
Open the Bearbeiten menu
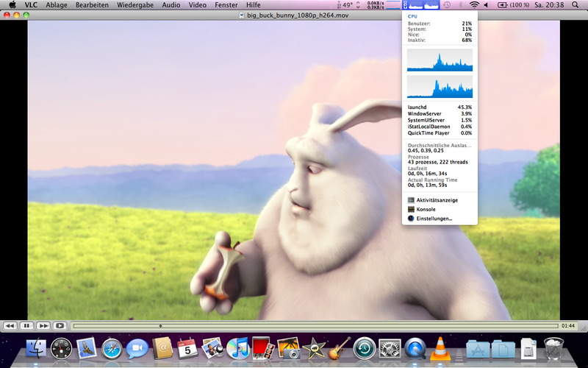click(x=92, y=5)
